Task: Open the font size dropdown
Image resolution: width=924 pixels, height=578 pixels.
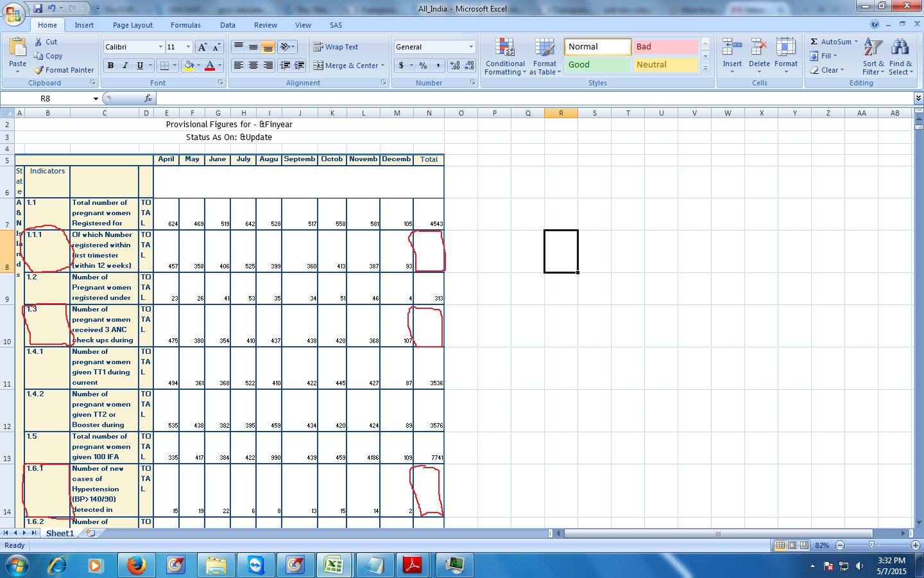Action: point(188,47)
